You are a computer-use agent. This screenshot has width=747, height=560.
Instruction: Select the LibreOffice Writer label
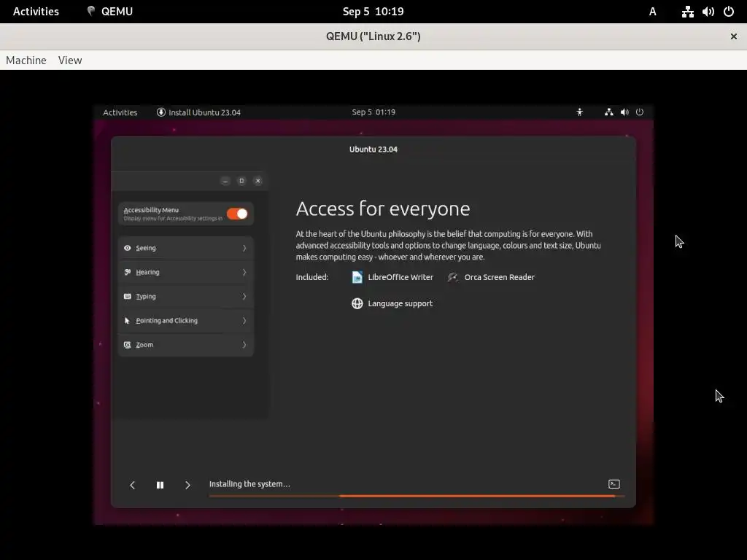400,277
